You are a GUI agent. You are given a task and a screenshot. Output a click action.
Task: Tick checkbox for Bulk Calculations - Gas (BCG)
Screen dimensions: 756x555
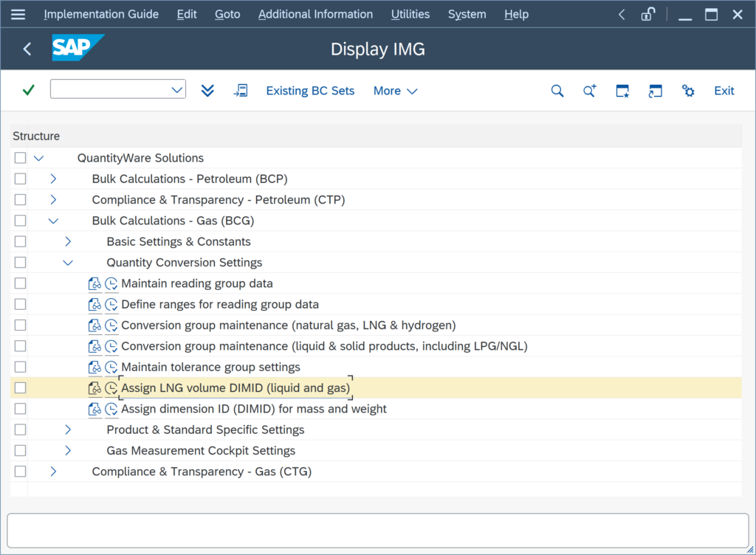click(20, 221)
